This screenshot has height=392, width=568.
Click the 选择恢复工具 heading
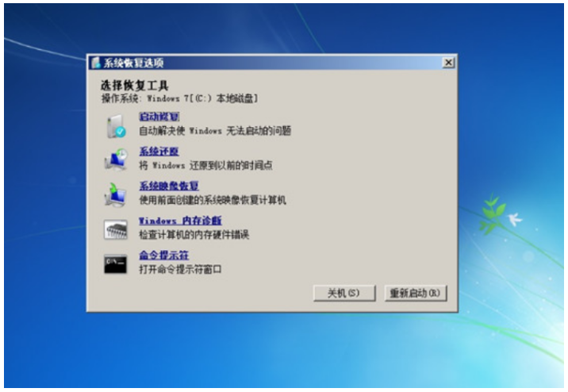pos(134,84)
